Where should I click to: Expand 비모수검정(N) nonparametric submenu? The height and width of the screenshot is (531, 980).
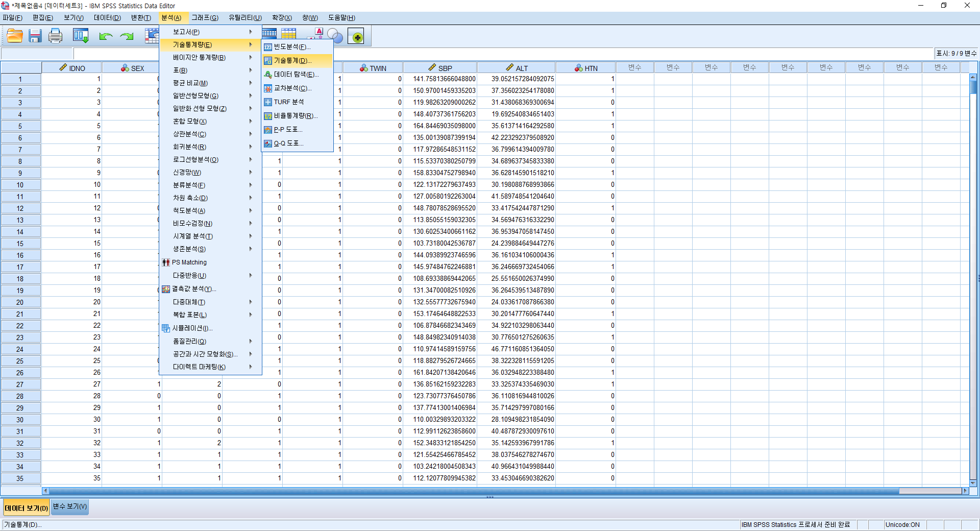click(x=210, y=223)
